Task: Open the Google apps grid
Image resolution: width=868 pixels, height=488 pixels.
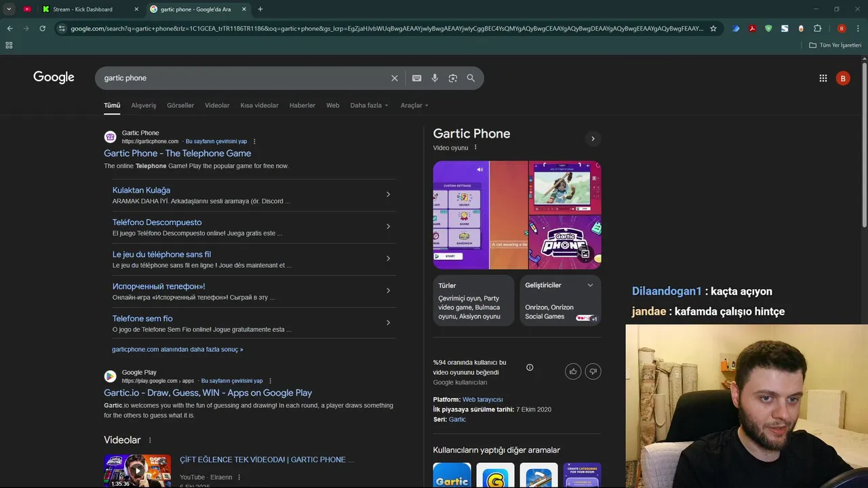Action: click(x=823, y=78)
